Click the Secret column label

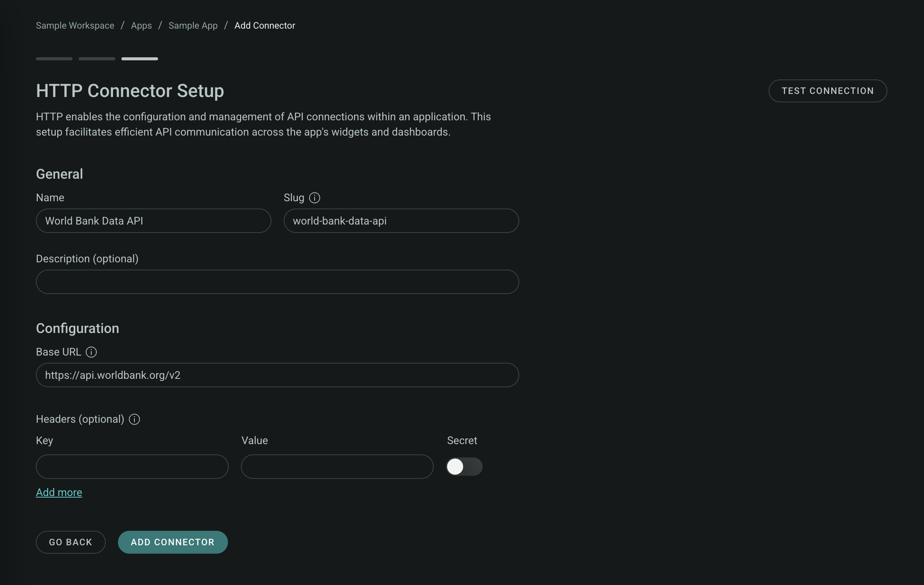coord(462,440)
